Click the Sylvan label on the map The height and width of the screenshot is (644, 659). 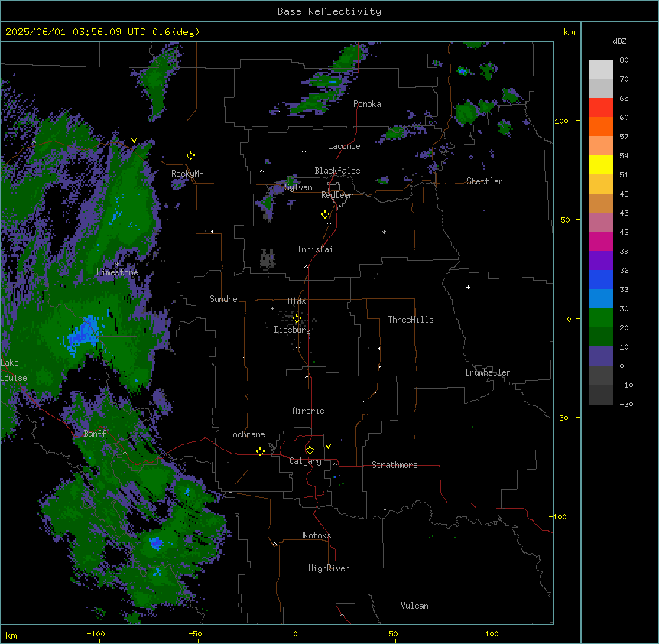[298, 187]
